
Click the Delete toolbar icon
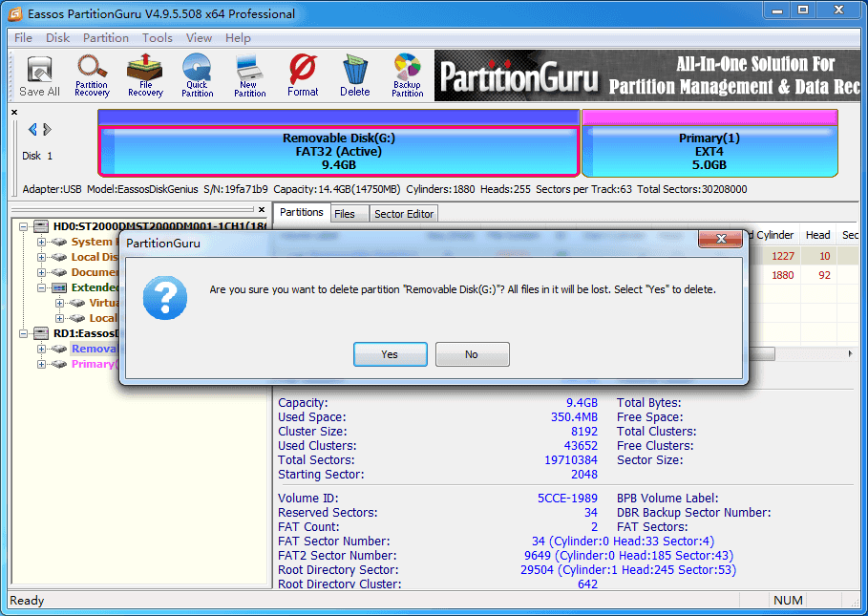coord(355,76)
